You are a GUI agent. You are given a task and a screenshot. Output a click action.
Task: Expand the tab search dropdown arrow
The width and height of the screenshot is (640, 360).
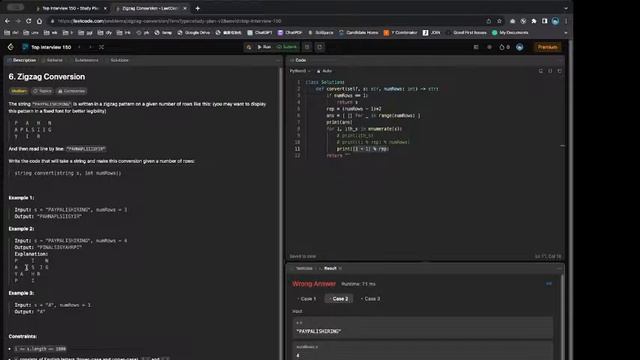(x=566, y=8)
